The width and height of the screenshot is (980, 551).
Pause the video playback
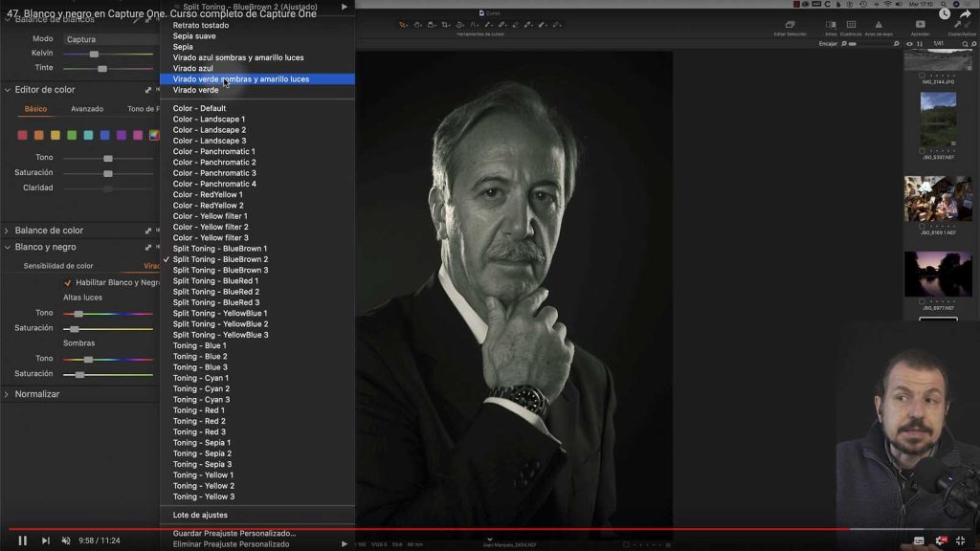[23, 540]
